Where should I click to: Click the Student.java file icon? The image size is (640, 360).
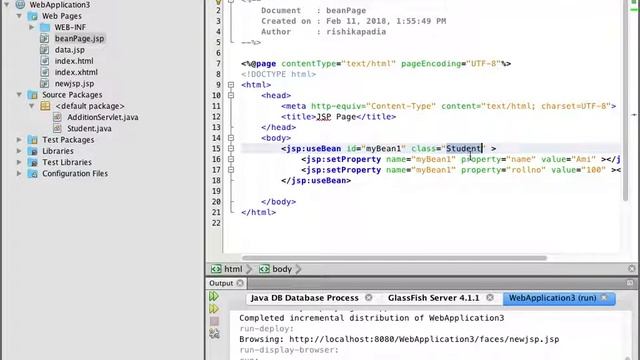coord(58,129)
